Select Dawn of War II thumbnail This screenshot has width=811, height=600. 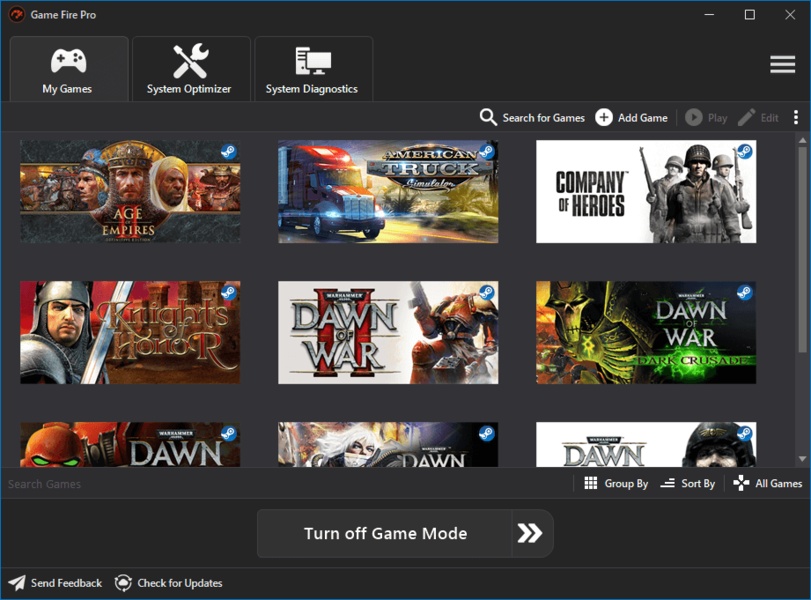coord(388,332)
